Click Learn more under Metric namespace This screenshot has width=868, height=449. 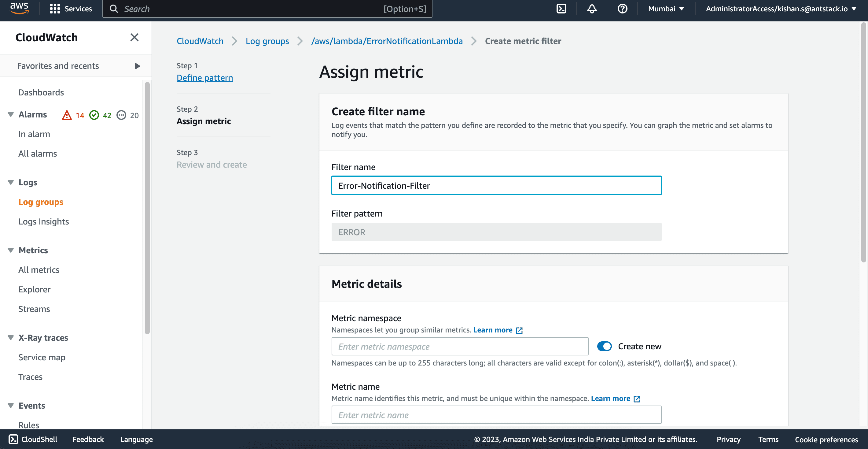[493, 330]
